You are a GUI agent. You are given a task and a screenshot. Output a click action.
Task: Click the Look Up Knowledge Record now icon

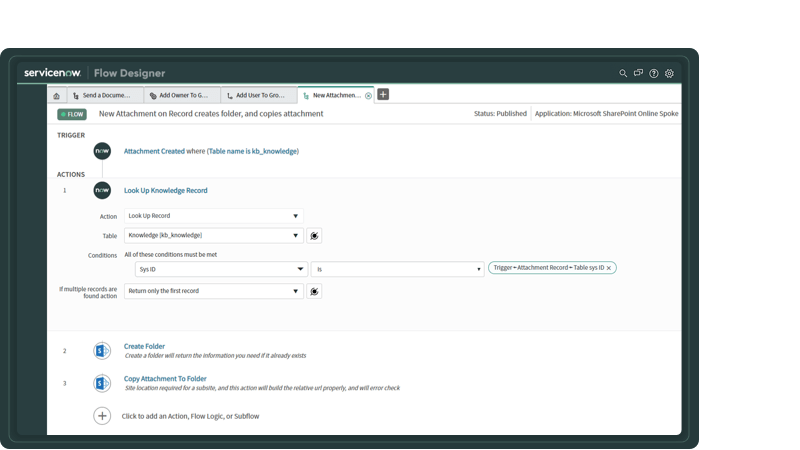tap(102, 190)
